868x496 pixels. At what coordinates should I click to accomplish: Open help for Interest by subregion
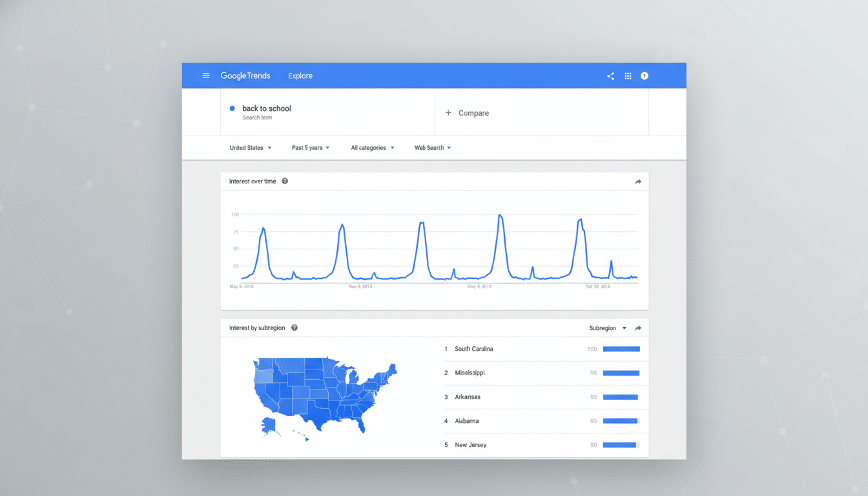(x=294, y=328)
